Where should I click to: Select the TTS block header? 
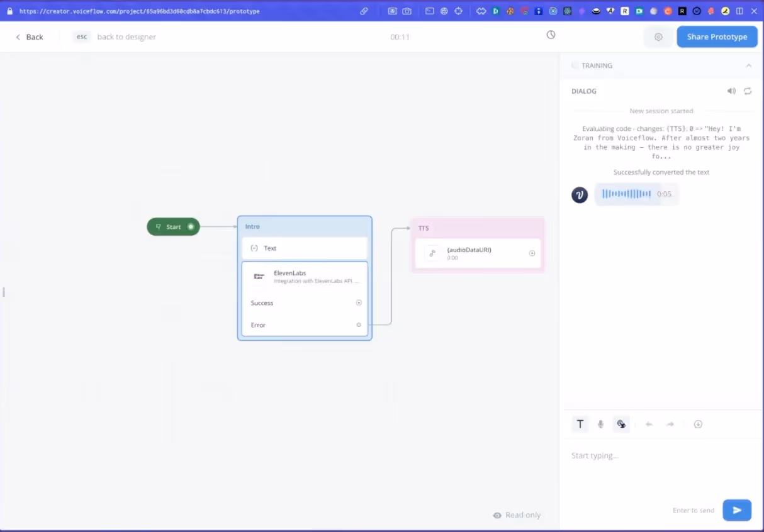pos(478,228)
